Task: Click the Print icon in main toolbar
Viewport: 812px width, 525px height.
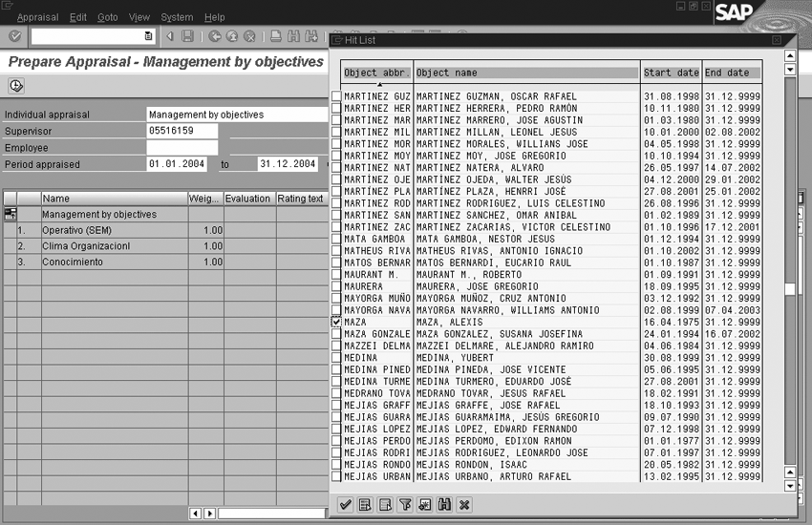Action: pos(276,36)
